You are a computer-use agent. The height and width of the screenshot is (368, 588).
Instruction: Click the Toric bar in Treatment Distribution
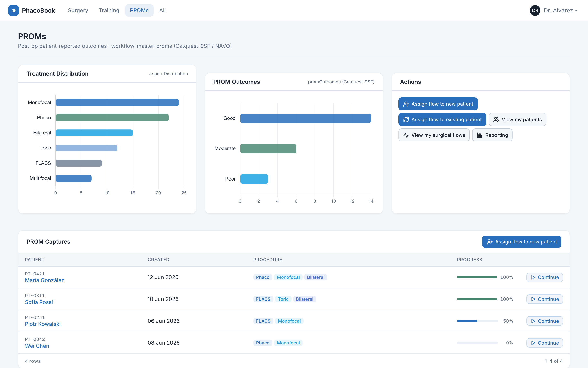(x=86, y=148)
